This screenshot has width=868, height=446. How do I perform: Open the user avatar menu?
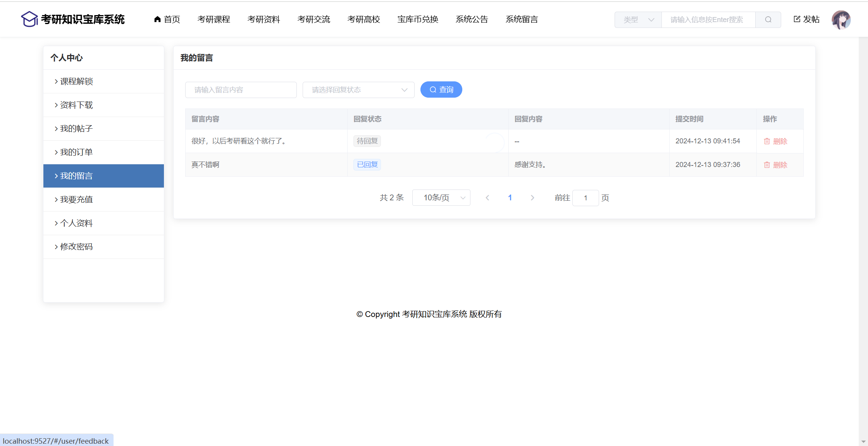841,20
